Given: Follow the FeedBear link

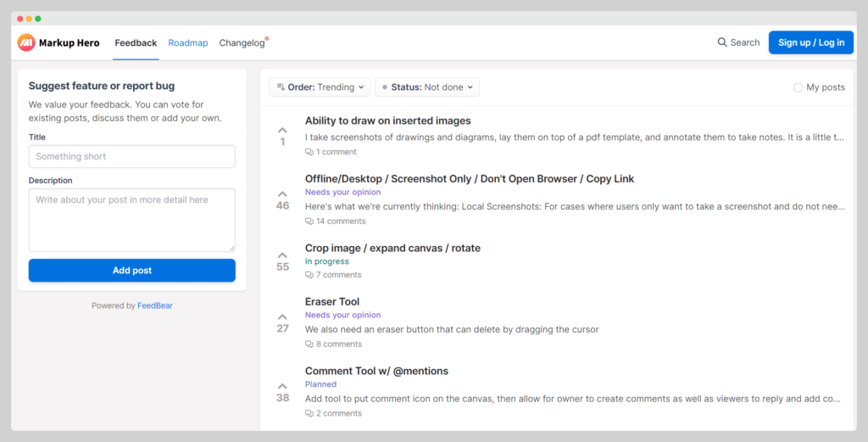Looking at the screenshot, I should (x=155, y=305).
